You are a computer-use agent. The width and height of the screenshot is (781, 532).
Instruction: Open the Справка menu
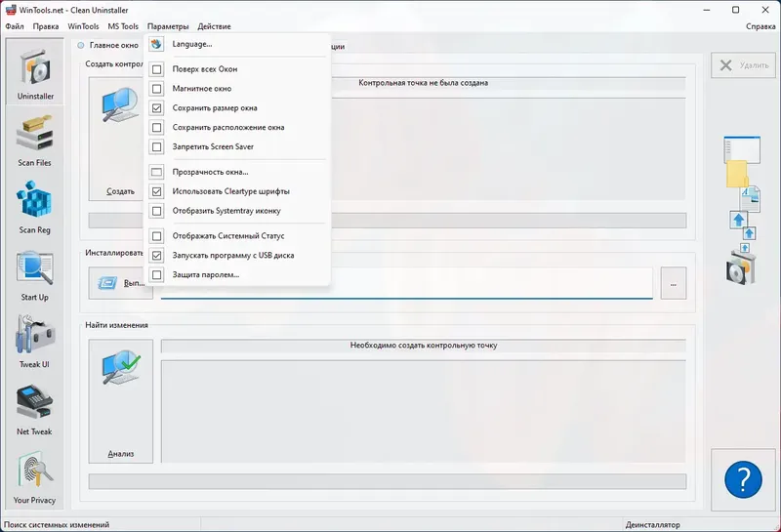tap(760, 26)
